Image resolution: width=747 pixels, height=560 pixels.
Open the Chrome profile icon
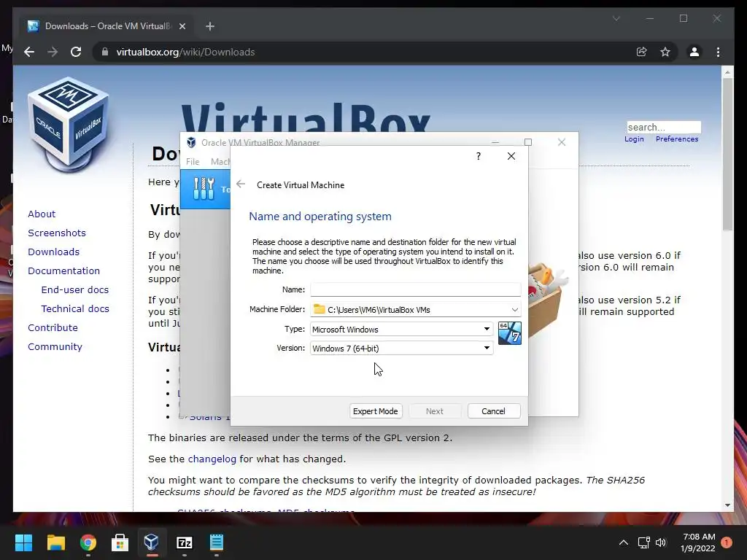click(x=694, y=52)
